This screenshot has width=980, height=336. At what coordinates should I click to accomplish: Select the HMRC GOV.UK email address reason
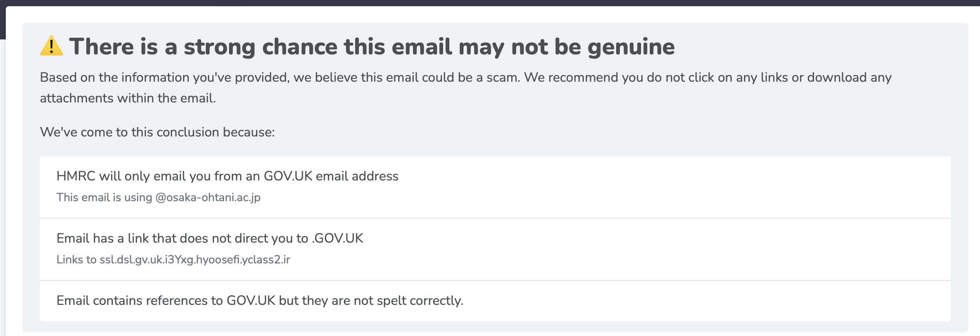495,187
